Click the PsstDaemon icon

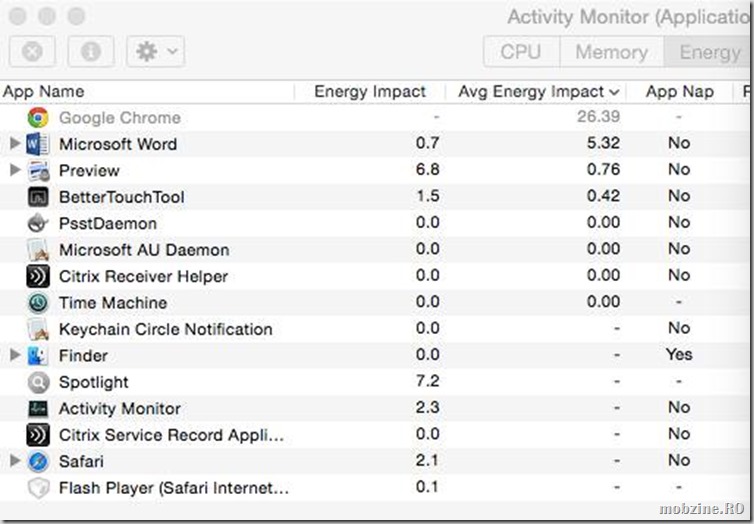(38, 223)
